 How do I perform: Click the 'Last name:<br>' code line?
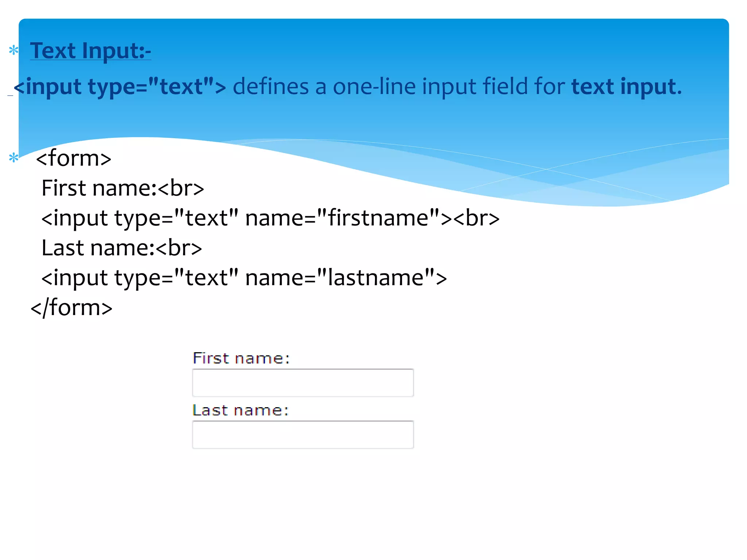(x=122, y=248)
